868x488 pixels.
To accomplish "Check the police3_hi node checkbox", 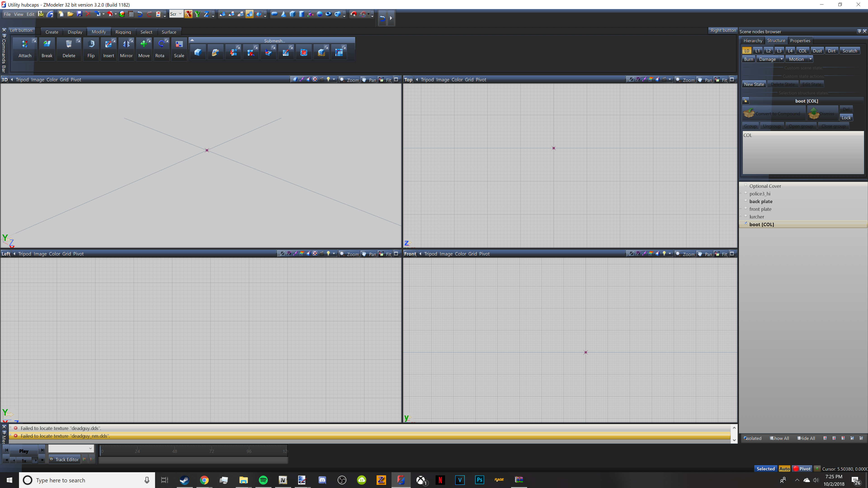I will [x=746, y=193].
